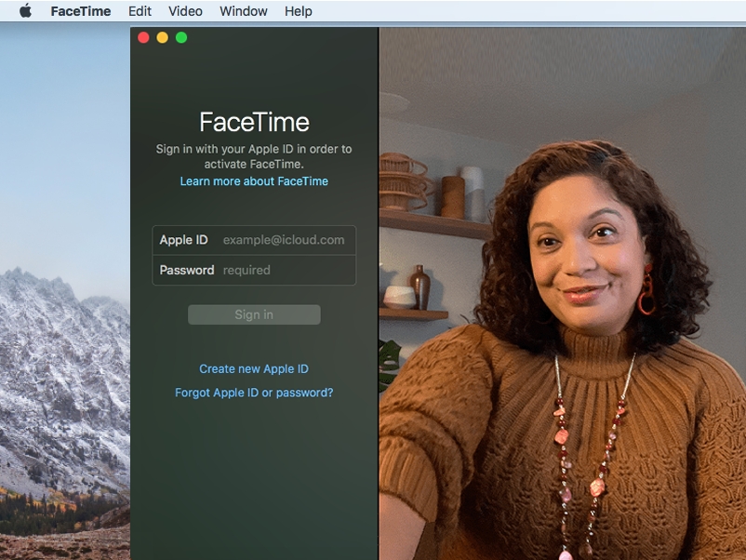This screenshot has width=746, height=560.
Task: Open the Edit menu
Action: pos(140,11)
